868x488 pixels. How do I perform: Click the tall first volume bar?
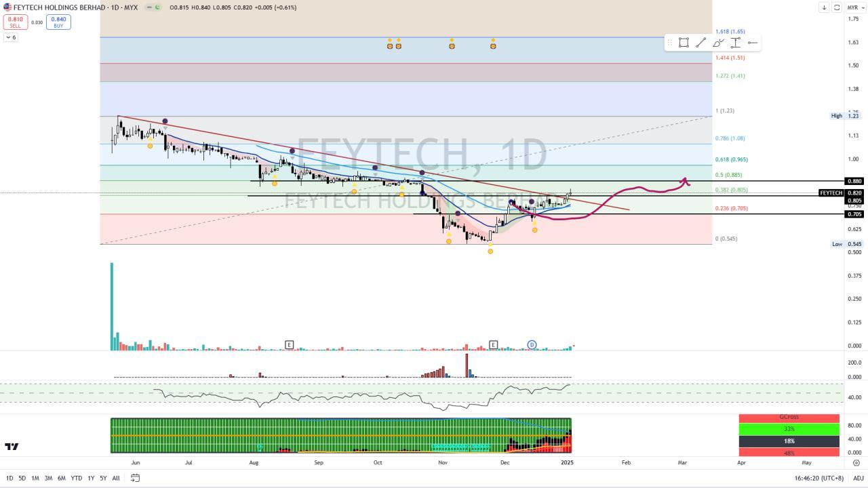(112, 306)
